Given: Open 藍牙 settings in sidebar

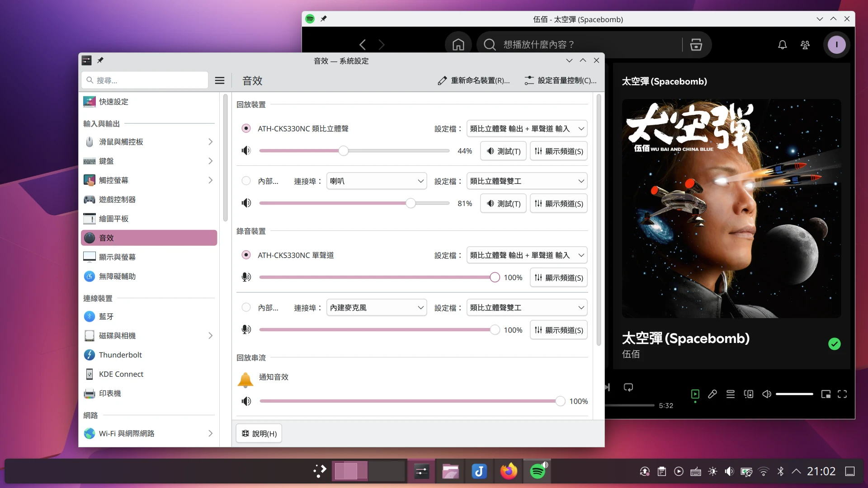Looking at the screenshot, I should pyautogui.click(x=106, y=317).
